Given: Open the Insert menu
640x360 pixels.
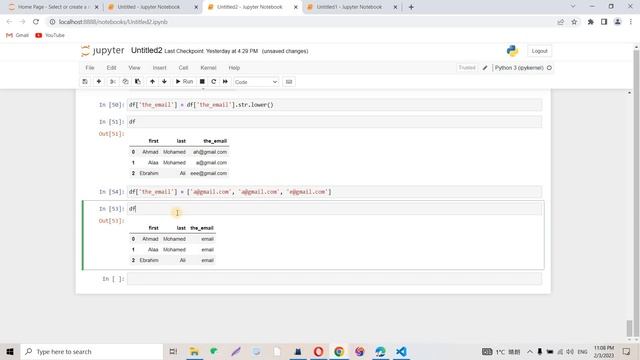Looking at the screenshot, I should coord(160,68).
